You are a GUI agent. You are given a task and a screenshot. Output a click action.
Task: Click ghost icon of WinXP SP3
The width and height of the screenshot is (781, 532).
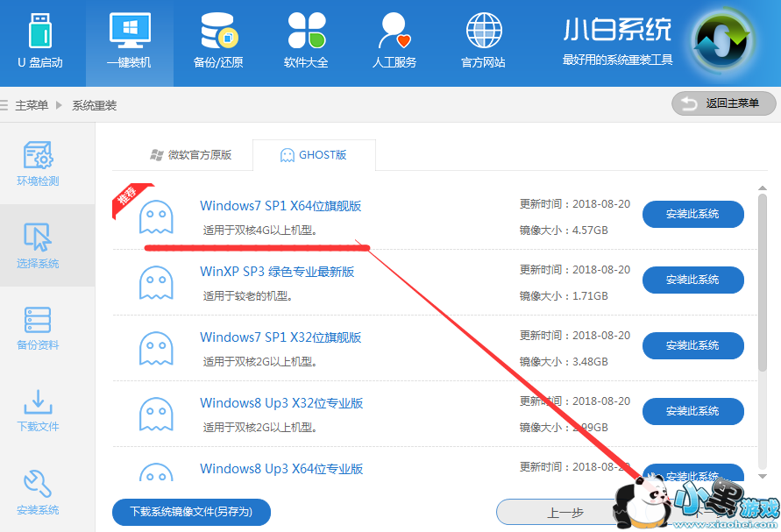pos(156,283)
